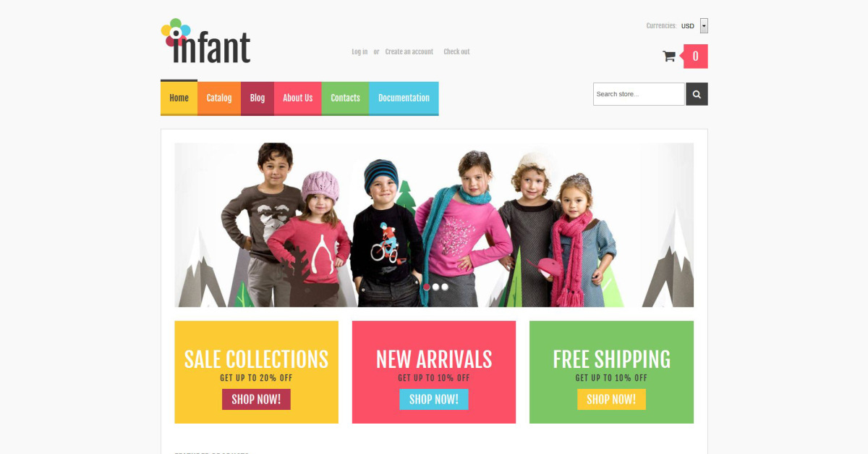Open the About Us menu item
This screenshot has width=868, height=454.
tap(298, 98)
